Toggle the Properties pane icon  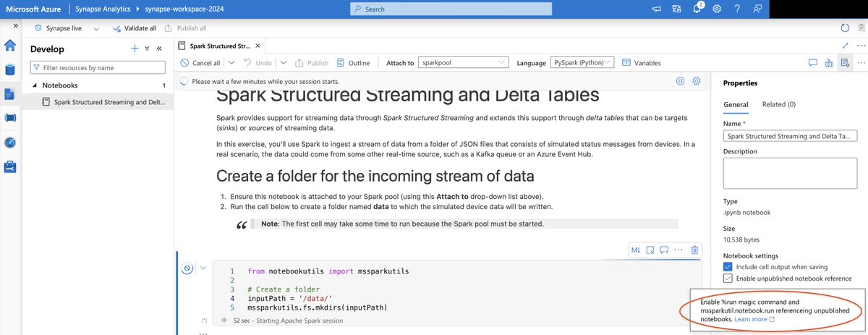(x=845, y=63)
